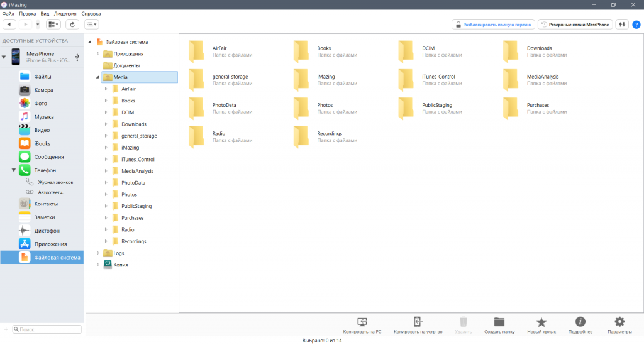Click the refresh toolbar button

coord(73,25)
